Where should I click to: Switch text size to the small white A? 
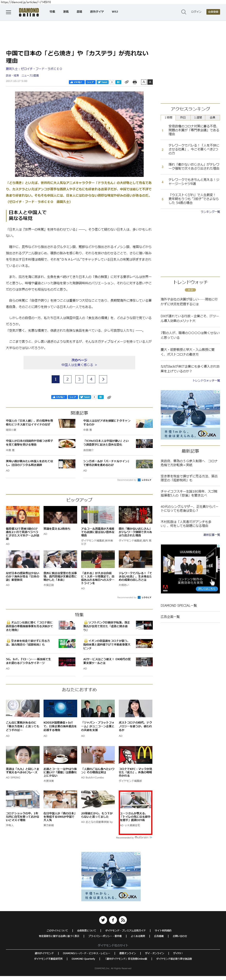coord(144,82)
